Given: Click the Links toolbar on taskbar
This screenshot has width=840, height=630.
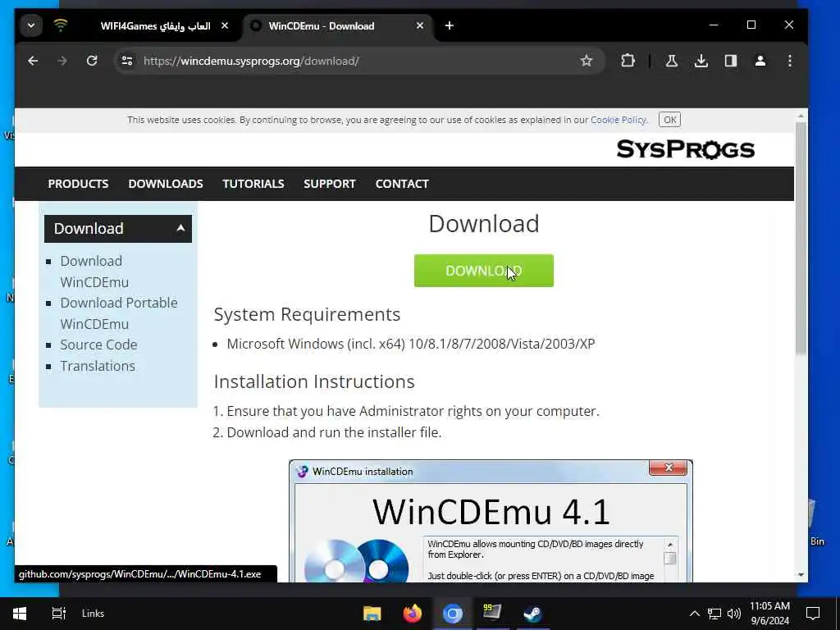Looking at the screenshot, I should click(x=94, y=614).
